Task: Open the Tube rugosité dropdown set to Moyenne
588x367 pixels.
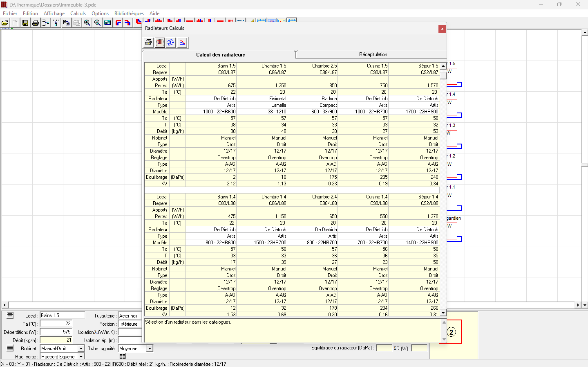Action: (x=150, y=348)
